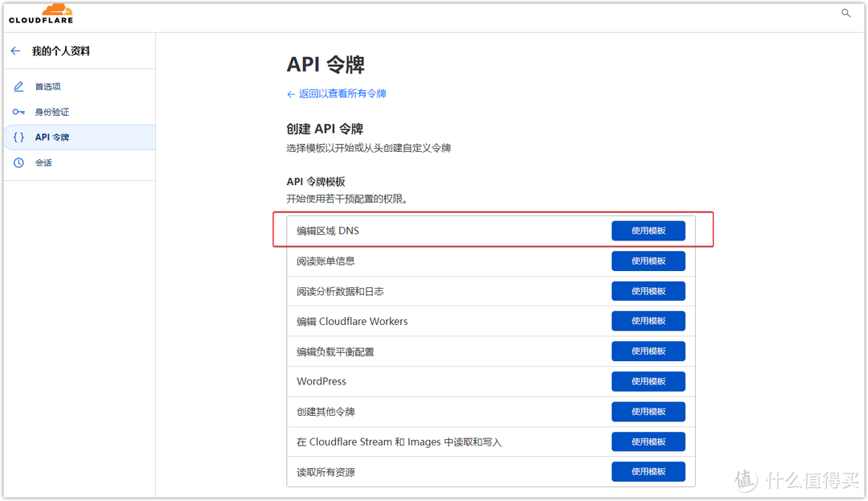Click the pencil icon for 首选项
This screenshot has width=868, height=501.
coord(18,87)
